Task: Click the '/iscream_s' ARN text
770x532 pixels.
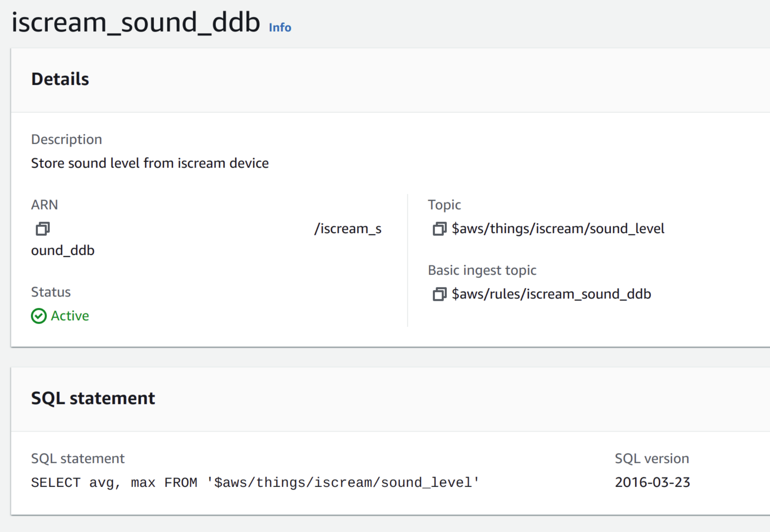Action: [x=348, y=228]
